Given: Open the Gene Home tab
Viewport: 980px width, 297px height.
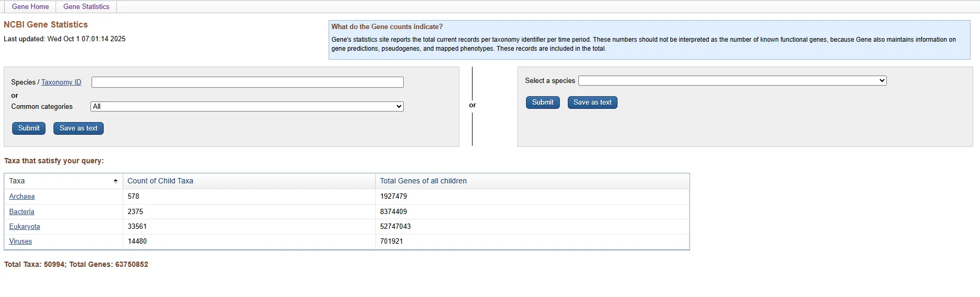Looking at the screenshot, I should (30, 7).
